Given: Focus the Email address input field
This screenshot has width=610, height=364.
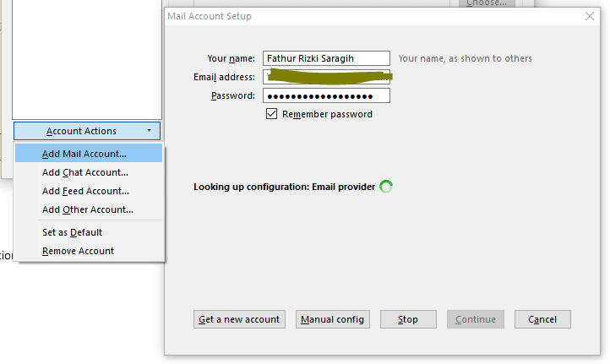Looking at the screenshot, I should tap(326, 77).
